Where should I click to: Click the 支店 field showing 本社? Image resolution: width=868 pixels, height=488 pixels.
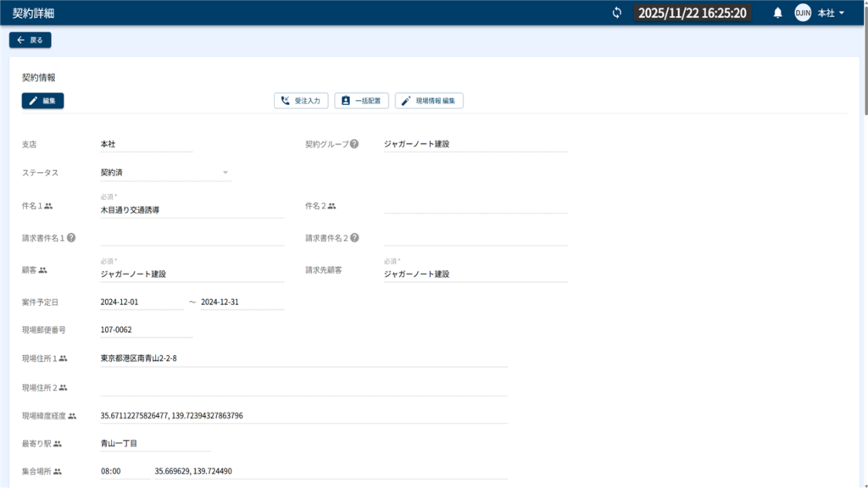[x=147, y=144]
